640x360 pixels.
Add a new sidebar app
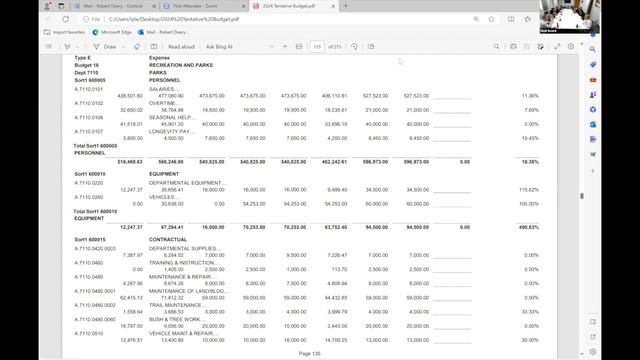pos(593,171)
